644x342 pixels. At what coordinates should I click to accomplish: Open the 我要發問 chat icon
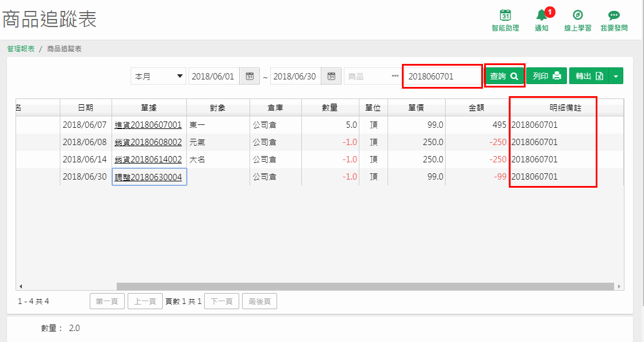point(614,15)
